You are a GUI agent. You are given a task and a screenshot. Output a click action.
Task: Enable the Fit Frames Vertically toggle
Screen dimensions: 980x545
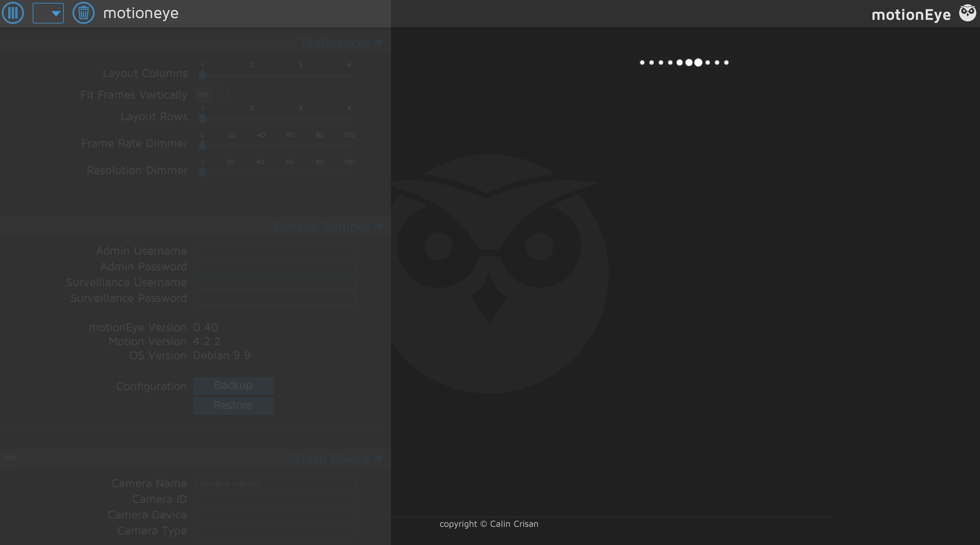[x=211, y=94]
